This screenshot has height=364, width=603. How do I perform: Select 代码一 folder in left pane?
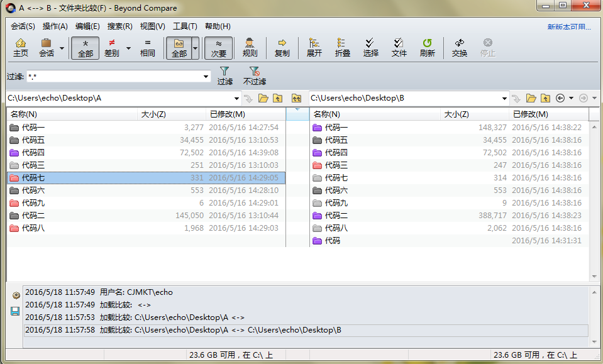click(x=146, y=128)
